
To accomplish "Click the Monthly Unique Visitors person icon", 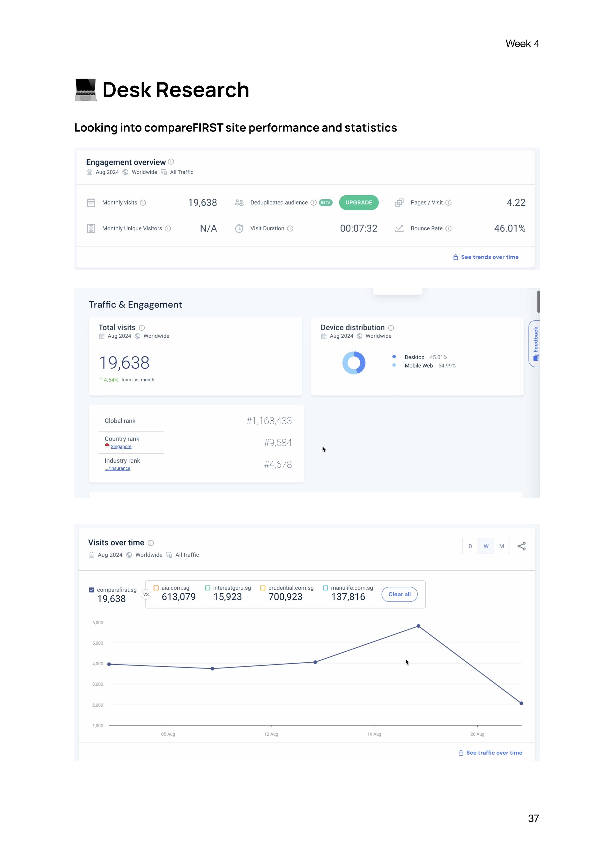I will pyautogui.click(x=91, y=228).
